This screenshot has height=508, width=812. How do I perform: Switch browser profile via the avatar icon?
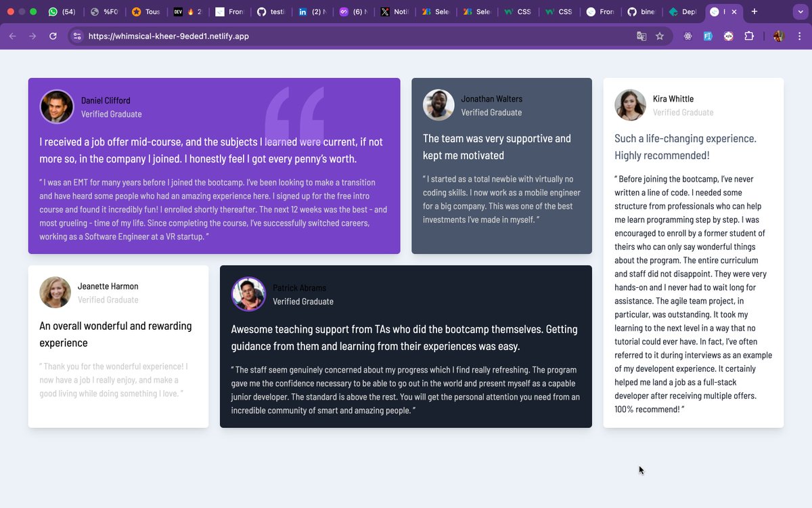point(777,36)
